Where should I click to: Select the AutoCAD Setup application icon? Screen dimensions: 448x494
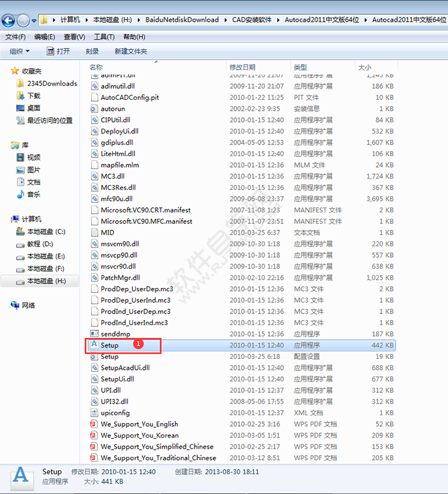click(x=94, y=345)
